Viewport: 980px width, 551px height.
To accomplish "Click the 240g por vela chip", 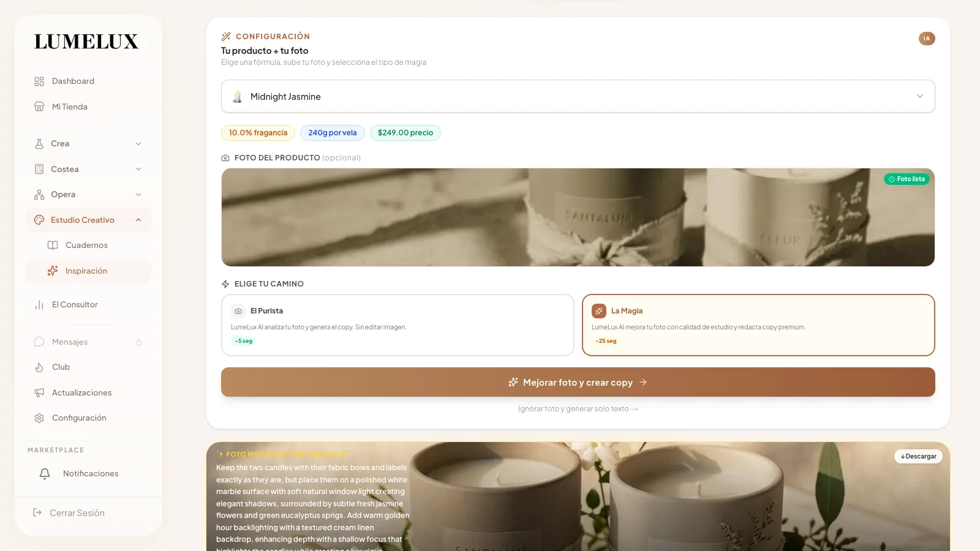I will tap(332, 133).
